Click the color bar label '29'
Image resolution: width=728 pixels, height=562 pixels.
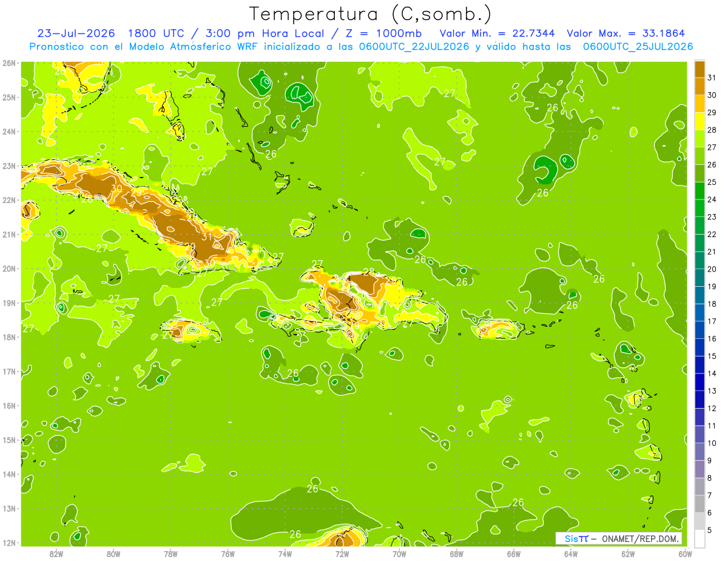pos(712,113)
